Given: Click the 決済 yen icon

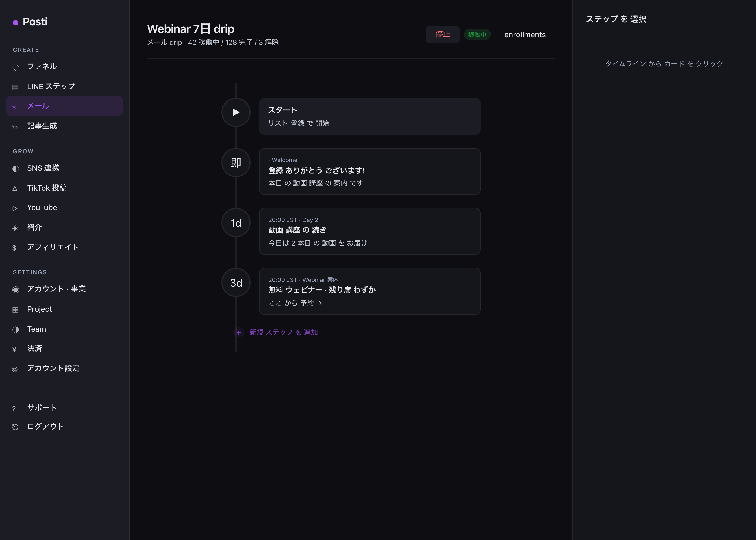Looking at the screenshot, I should [14, 349].
